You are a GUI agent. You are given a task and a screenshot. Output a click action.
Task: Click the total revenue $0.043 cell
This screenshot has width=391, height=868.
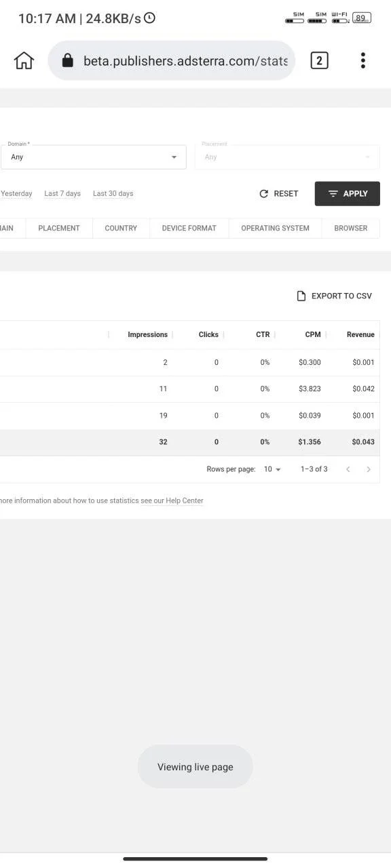[x=363, y=441]
